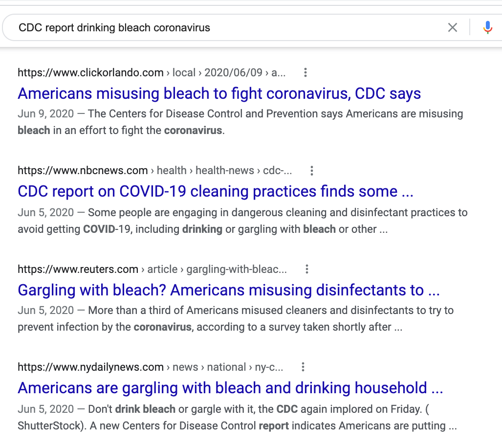
Task: Open the three-dot menu for nydailynews.com result
Action: pos(303,367)
